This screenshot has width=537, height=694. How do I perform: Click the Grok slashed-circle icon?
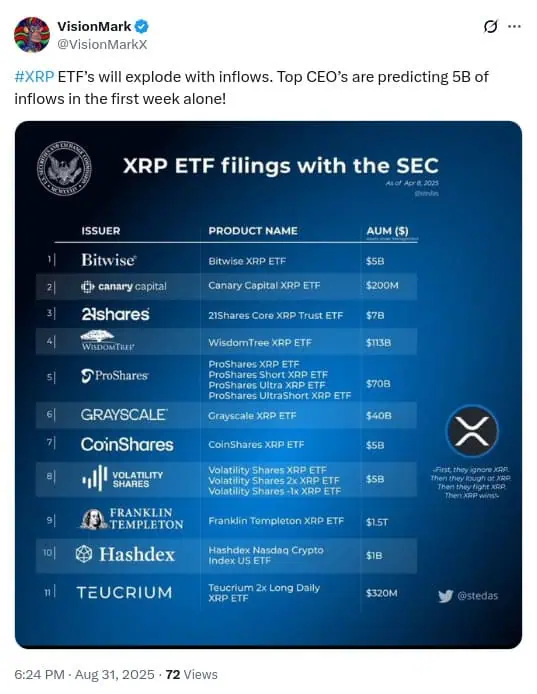[x=490, y=27]
